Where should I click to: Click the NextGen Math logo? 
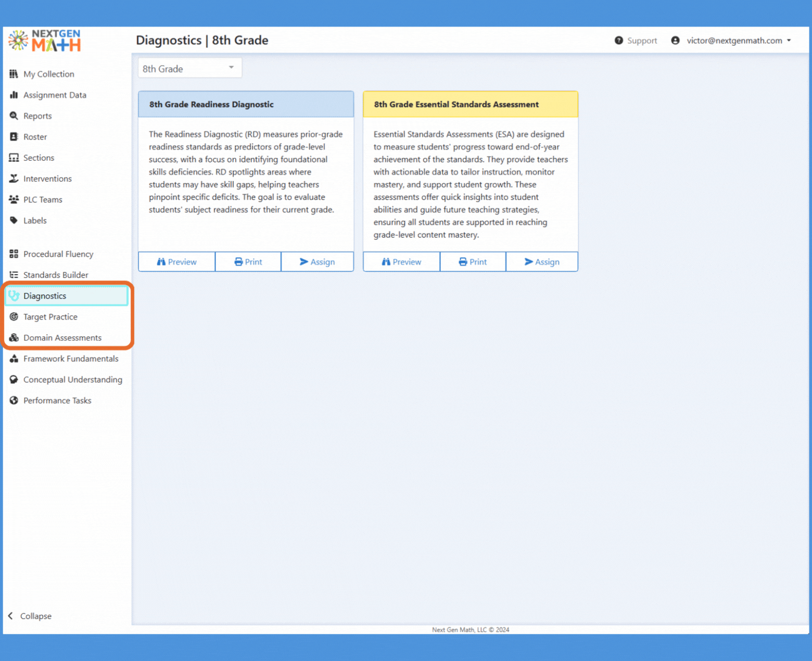pyautogui.click(x=45, y=41)
